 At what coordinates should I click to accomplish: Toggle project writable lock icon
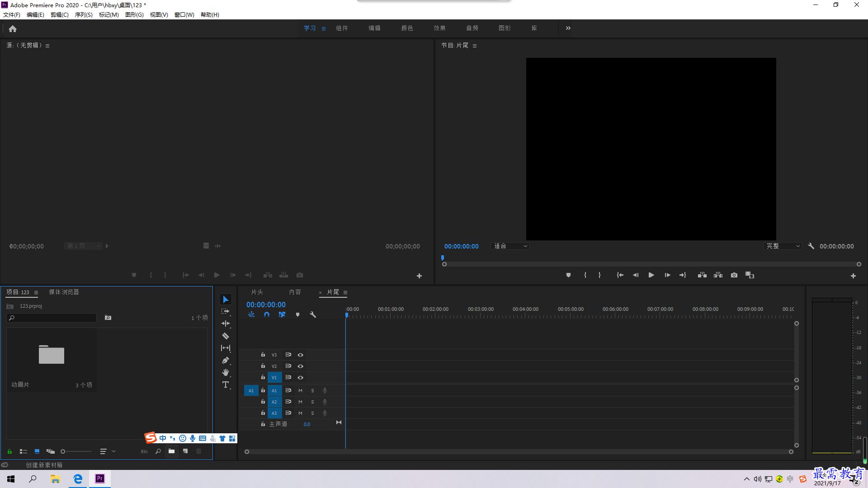click(x=9, y=451)
